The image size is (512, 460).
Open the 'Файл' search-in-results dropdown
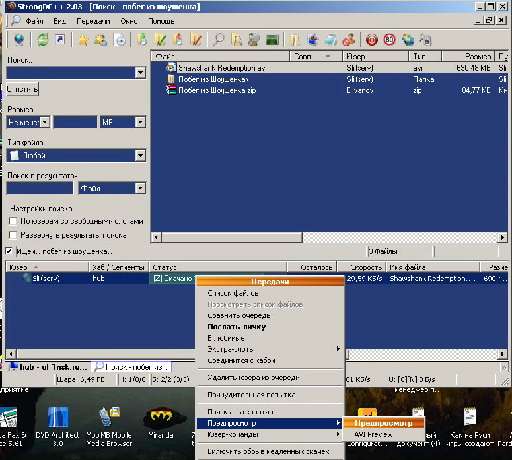[140, 188]
